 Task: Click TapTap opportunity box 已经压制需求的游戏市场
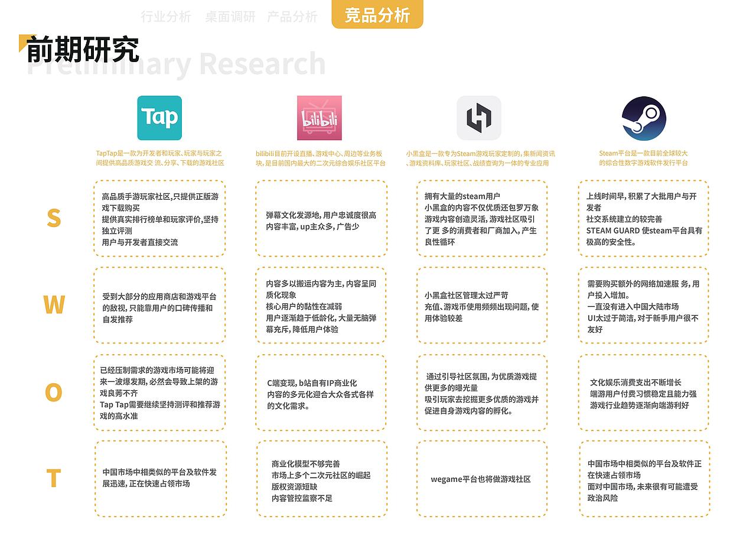pos(159,393)
